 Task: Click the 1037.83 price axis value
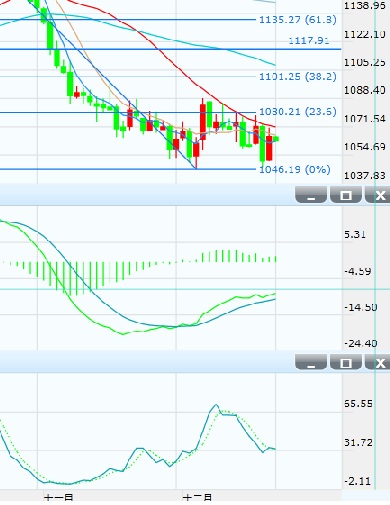click(365, 175)
